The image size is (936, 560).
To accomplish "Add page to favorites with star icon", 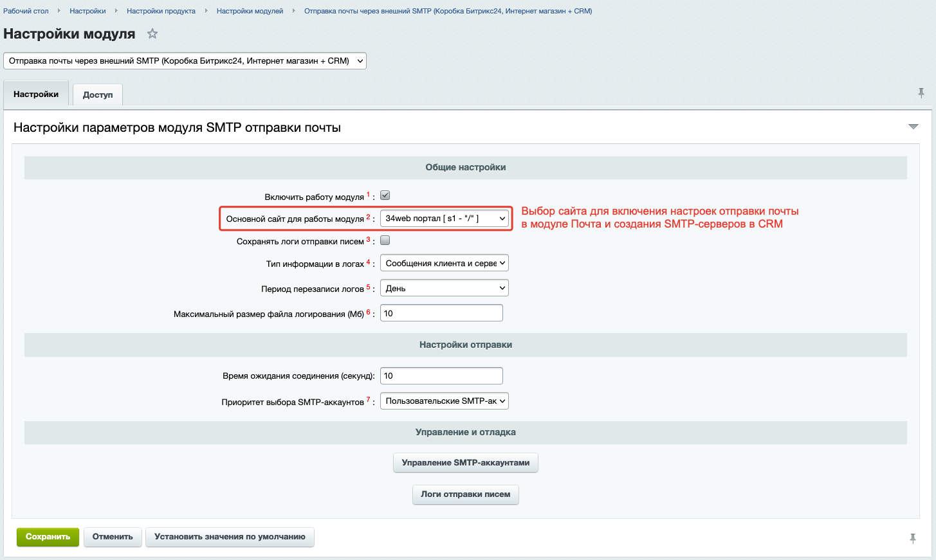I will coord(152,33).
